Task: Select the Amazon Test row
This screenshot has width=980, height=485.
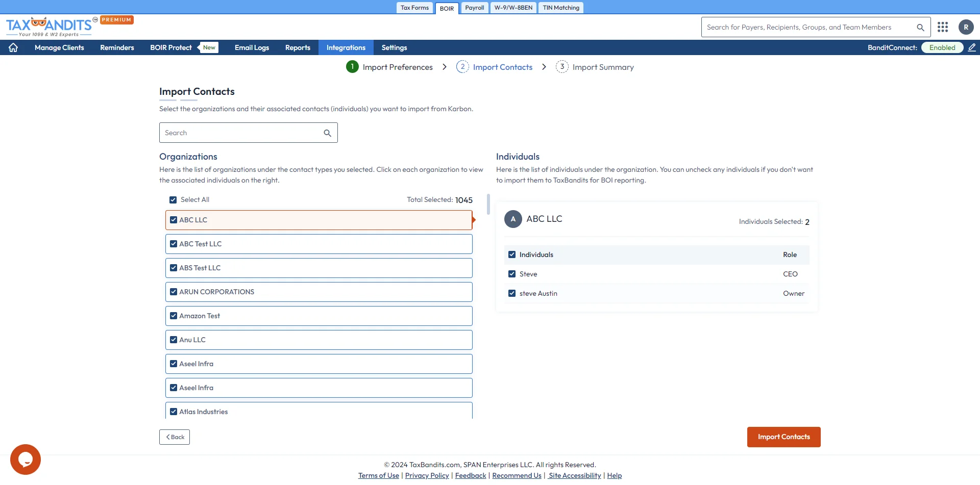Action: tap(319, 316)
